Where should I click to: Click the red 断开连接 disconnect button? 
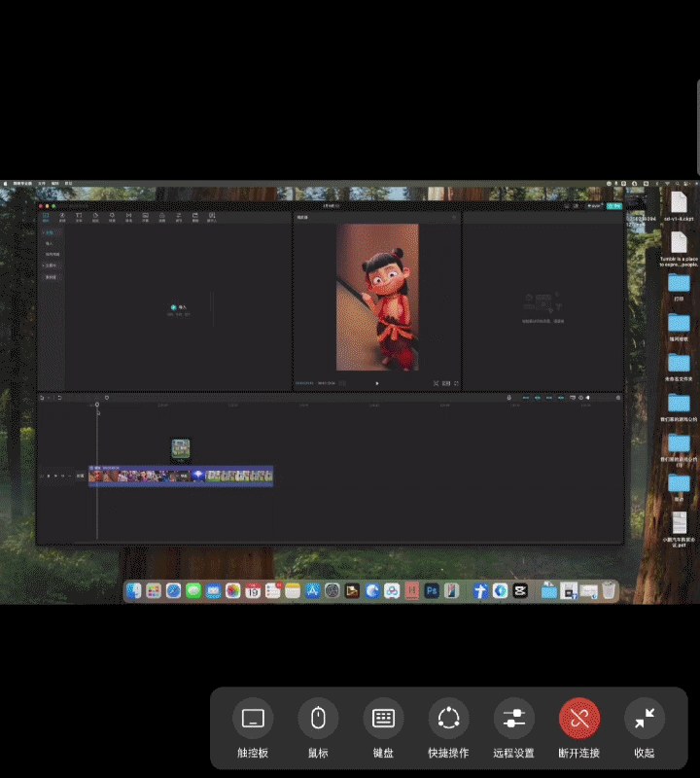click(579, 720)
